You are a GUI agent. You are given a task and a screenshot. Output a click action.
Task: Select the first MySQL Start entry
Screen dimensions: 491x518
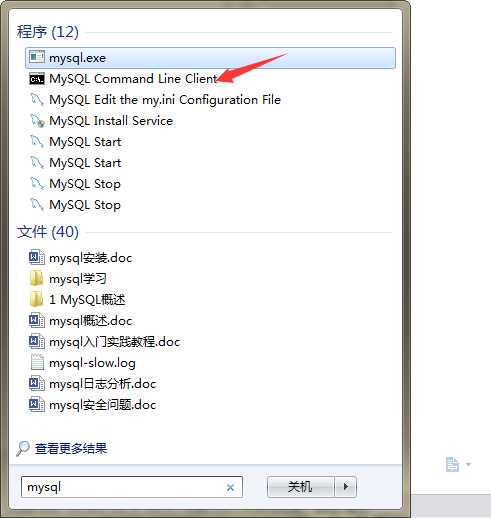(85, 142)
